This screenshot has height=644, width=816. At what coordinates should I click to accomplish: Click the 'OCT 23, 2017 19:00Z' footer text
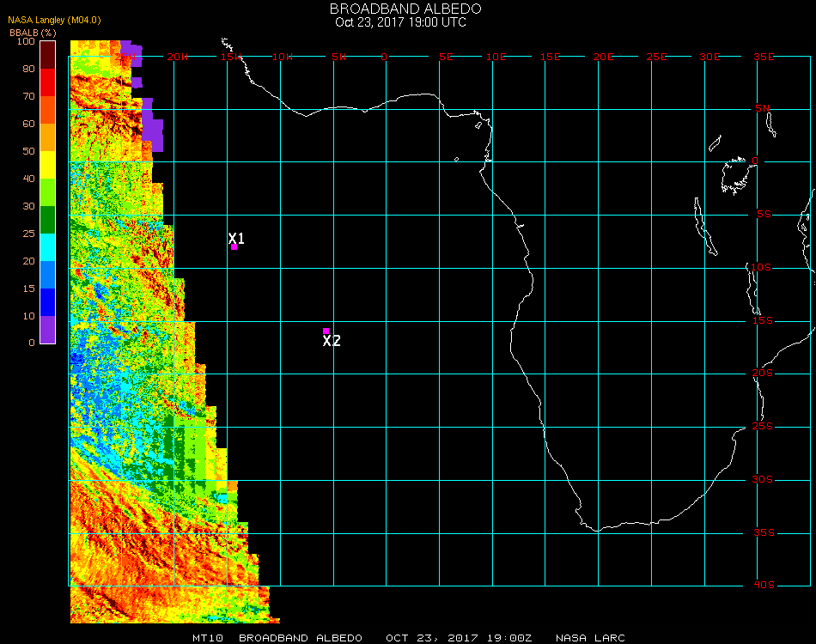[x=459, y=638]
